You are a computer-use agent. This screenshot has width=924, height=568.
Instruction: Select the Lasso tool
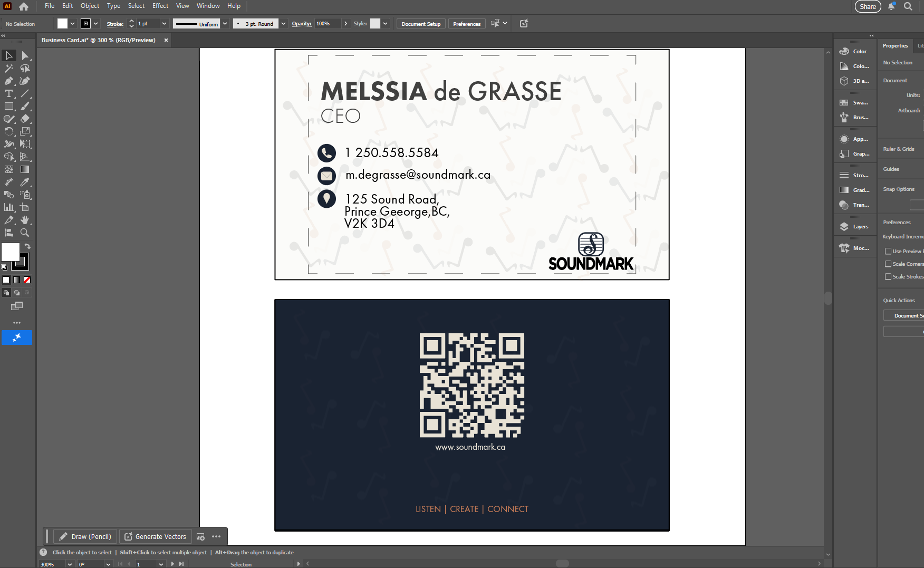tap(25, 68)
